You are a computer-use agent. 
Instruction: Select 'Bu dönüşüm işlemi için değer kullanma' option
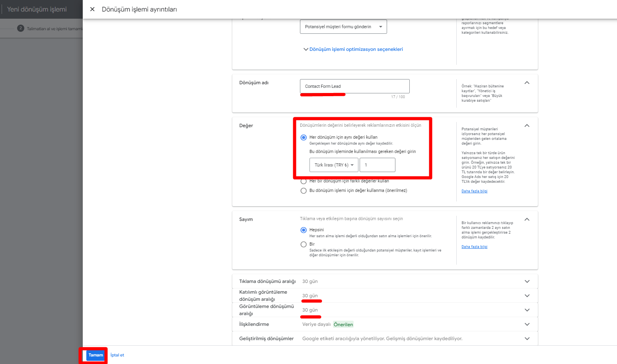[x=304, y=191]
